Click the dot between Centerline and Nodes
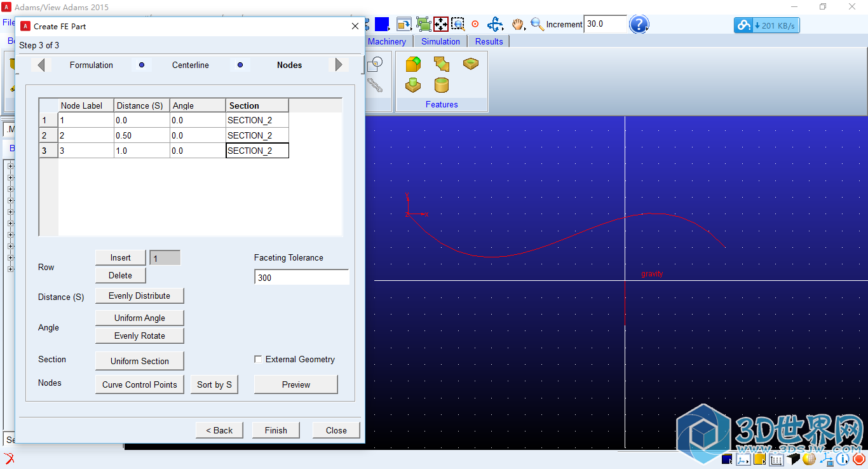 240,65
